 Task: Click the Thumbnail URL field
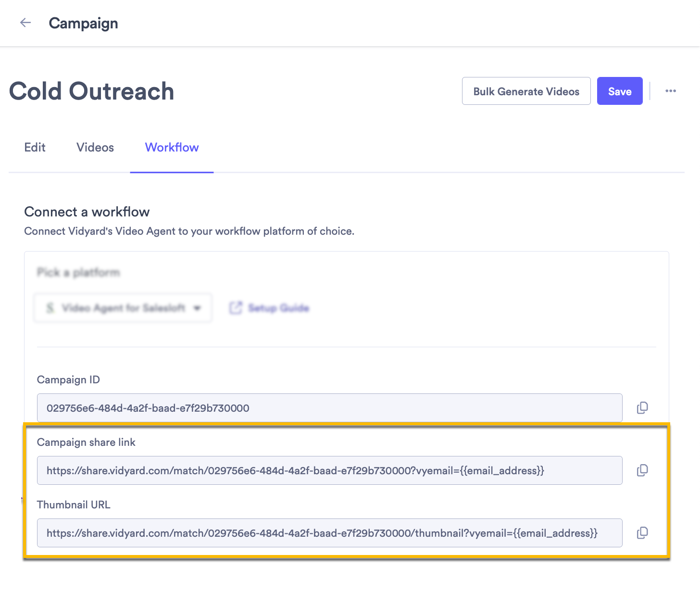[330, 533]
